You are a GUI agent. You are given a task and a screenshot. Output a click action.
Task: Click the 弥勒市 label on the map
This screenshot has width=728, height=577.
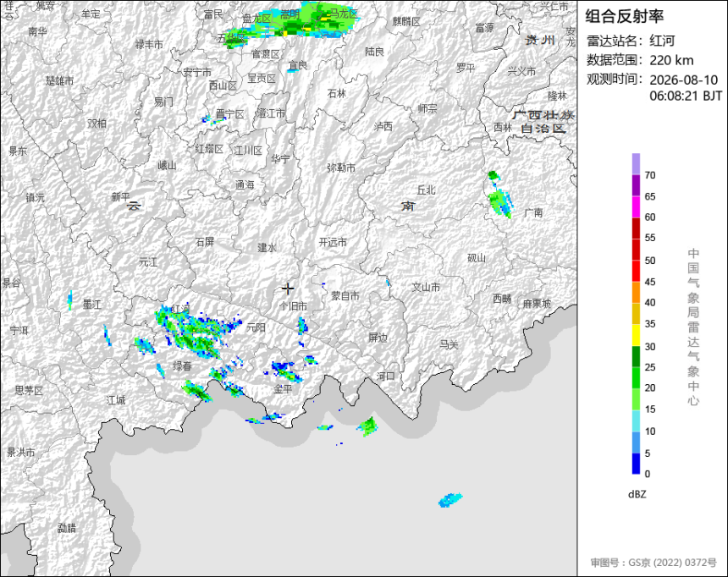[341, 168]
